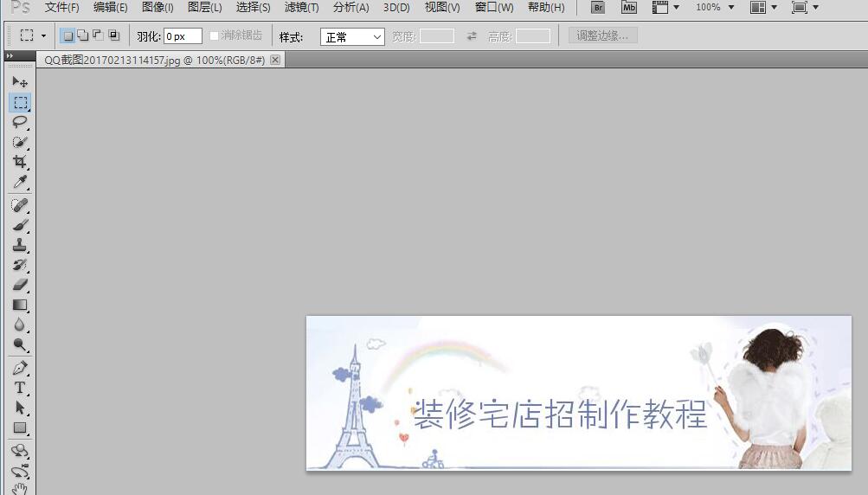
Task: Open the 窗口(W) menu
Action: (494, 7)
